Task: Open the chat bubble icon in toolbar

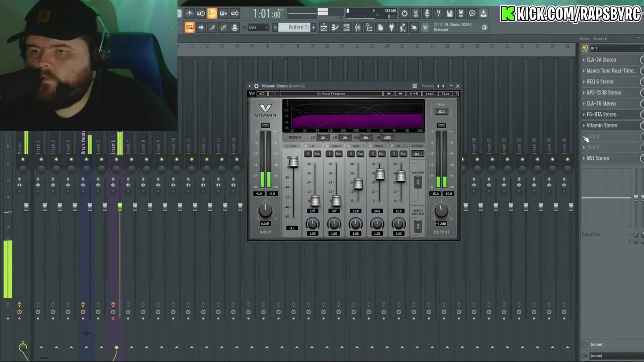Action: (x=472, y=14)
